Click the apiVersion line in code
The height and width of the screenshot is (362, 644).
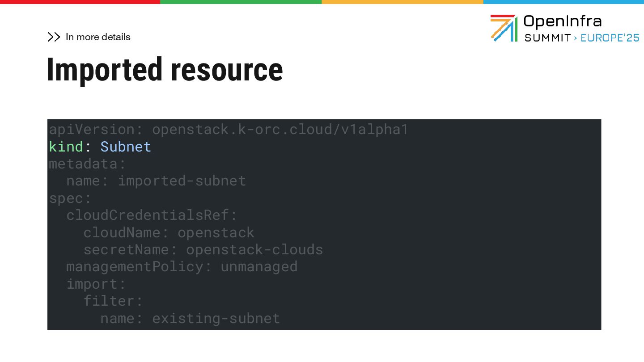click(228, 130)
